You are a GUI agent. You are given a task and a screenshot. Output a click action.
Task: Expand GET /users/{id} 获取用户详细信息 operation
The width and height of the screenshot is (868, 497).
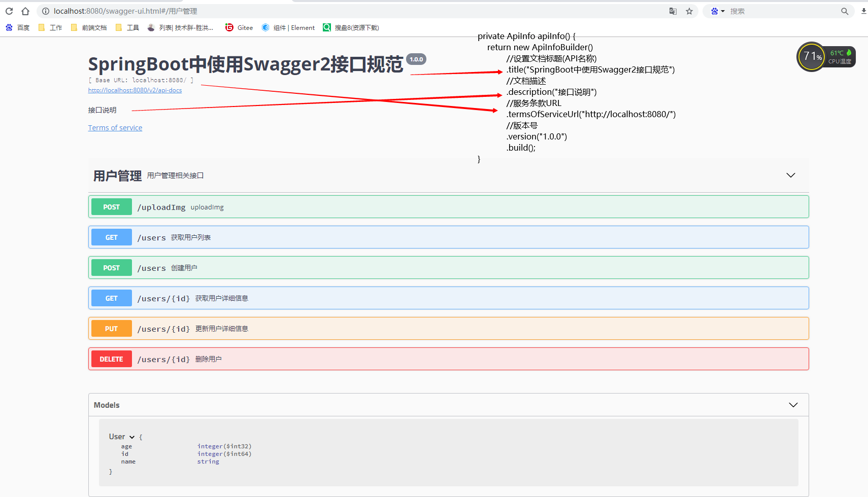[x=449, y=298]
